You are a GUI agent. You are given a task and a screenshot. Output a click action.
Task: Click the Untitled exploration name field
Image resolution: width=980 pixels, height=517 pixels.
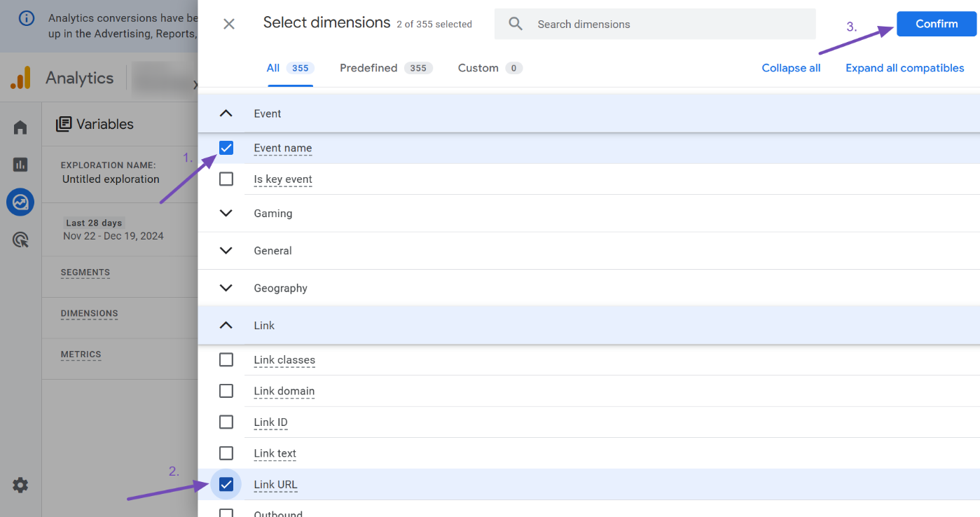[x=111, y=179]
